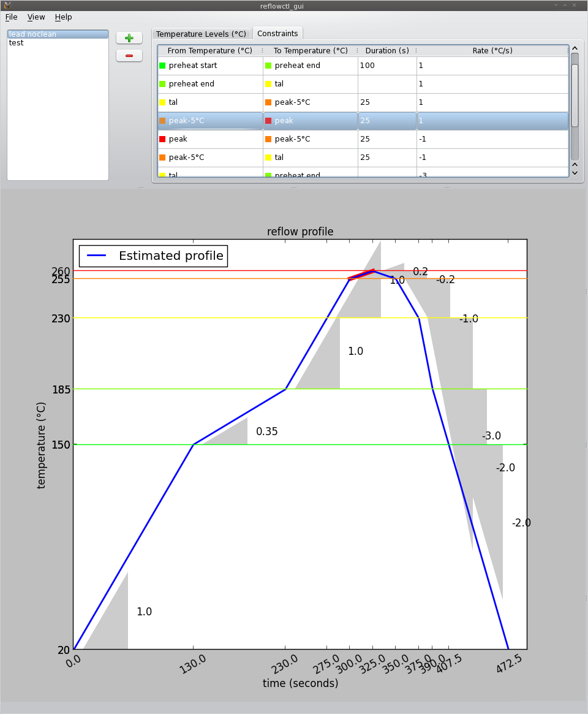This screenshot has width=588, height=714.
Task: Open 'preheat end' To Temperature cell in first row
Action: [310, 66]
